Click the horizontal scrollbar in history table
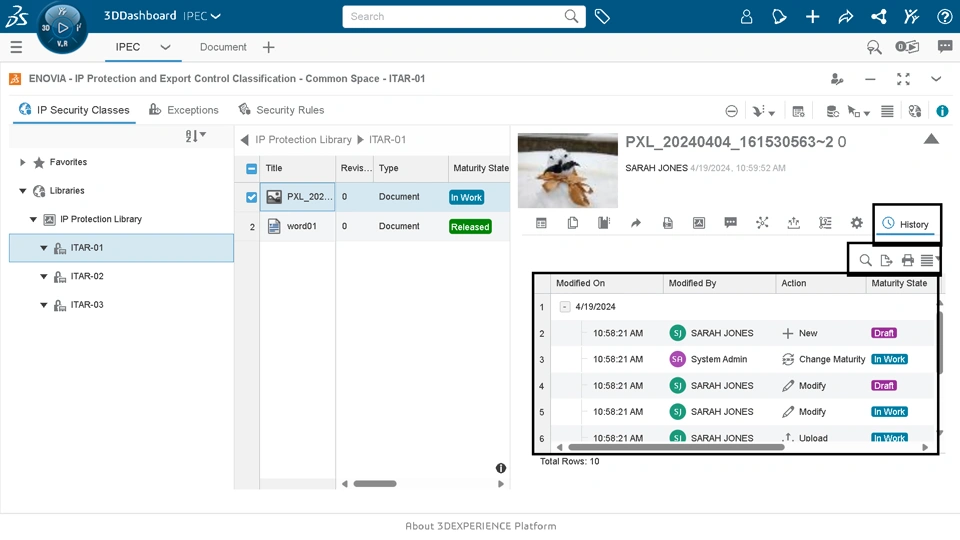Viewport: 960px width, 540px height. coord(676,448)
